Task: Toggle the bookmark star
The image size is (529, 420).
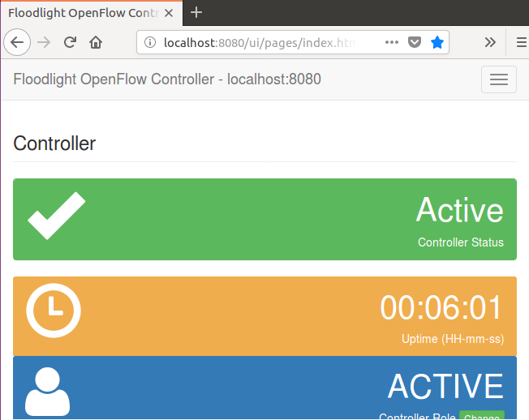Action: [437, 42]
